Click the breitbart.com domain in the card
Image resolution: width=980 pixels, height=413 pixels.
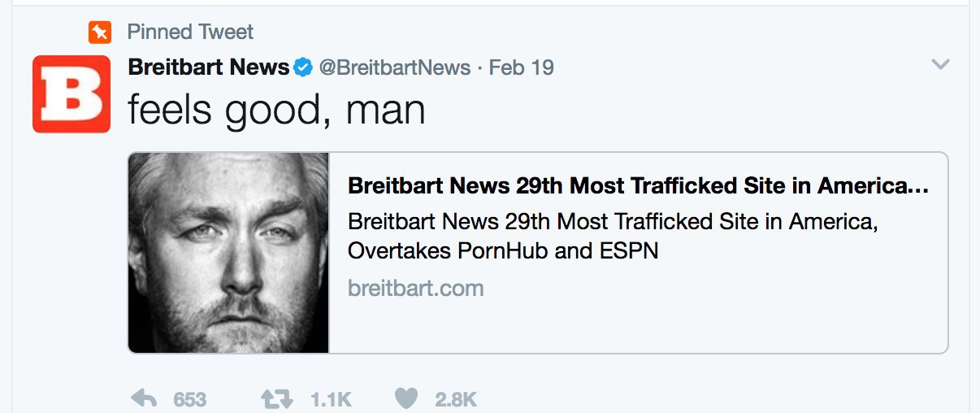416,288
